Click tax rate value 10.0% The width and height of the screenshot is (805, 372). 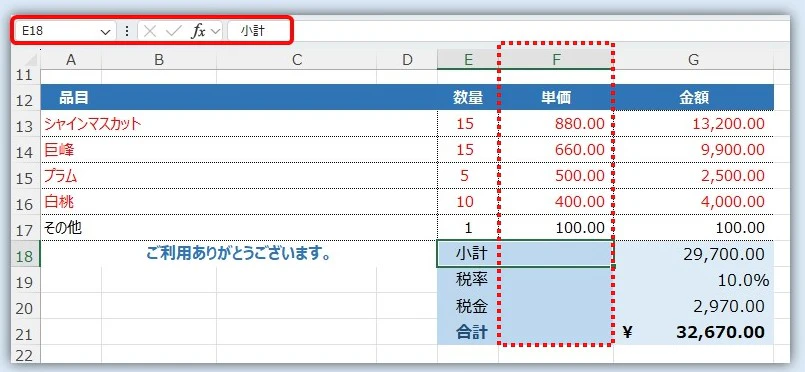click(693, 280)
